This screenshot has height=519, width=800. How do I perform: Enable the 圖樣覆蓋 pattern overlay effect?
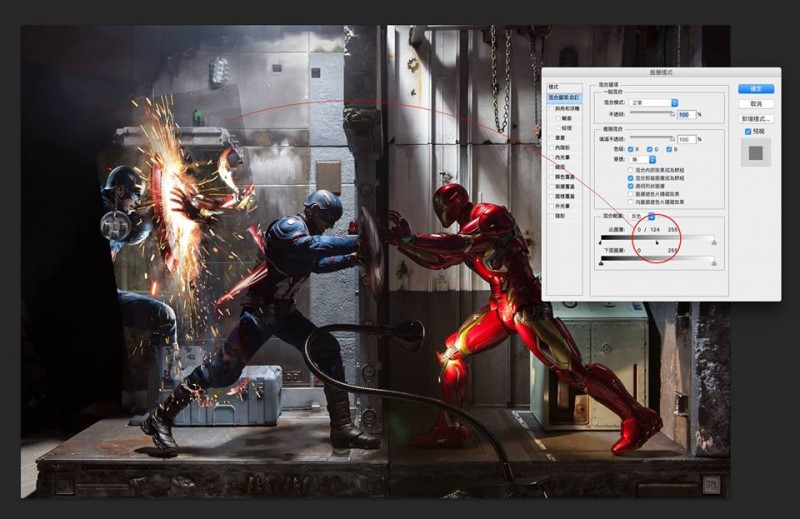(551, 196)
